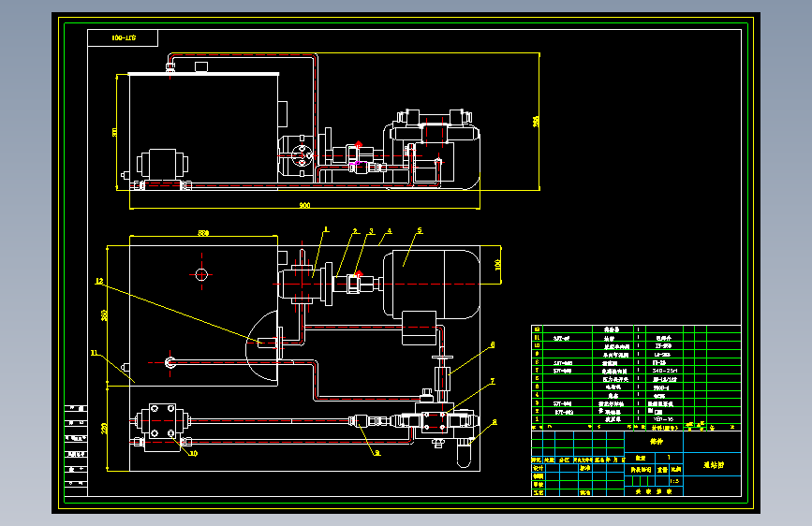Click balloon callout 6 right of the filter

coord(493,344)
